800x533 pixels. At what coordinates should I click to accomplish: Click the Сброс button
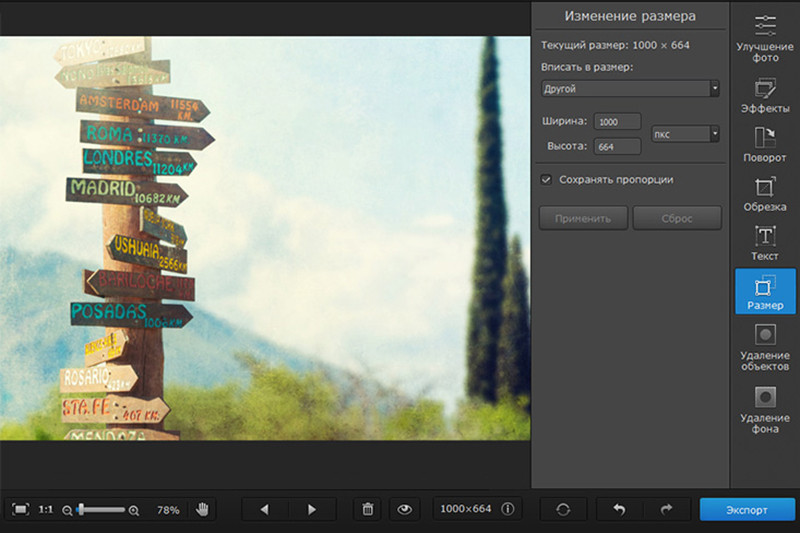coord(677,218)
